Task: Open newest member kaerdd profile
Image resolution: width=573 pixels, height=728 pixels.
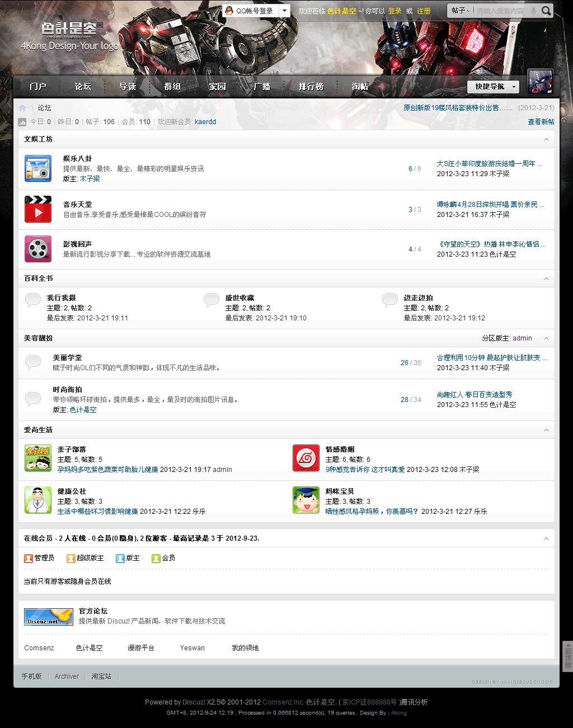Action: coord(205,122)
